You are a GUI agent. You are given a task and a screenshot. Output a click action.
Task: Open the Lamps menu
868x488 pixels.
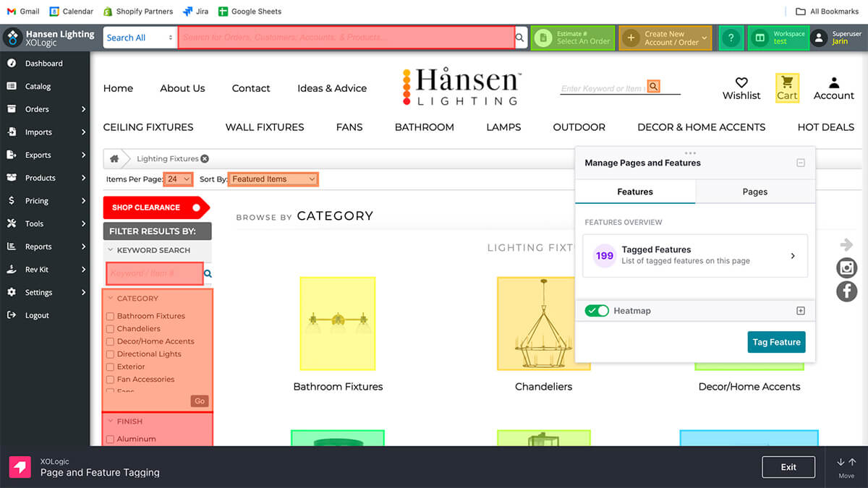(503, 127)
